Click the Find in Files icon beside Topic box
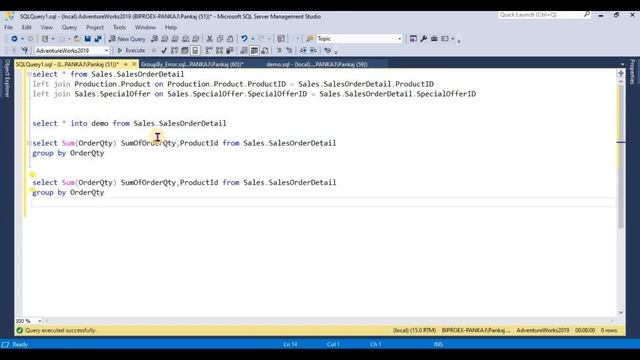The width and height of the screenshot is (640, 360). coord(310,38)
